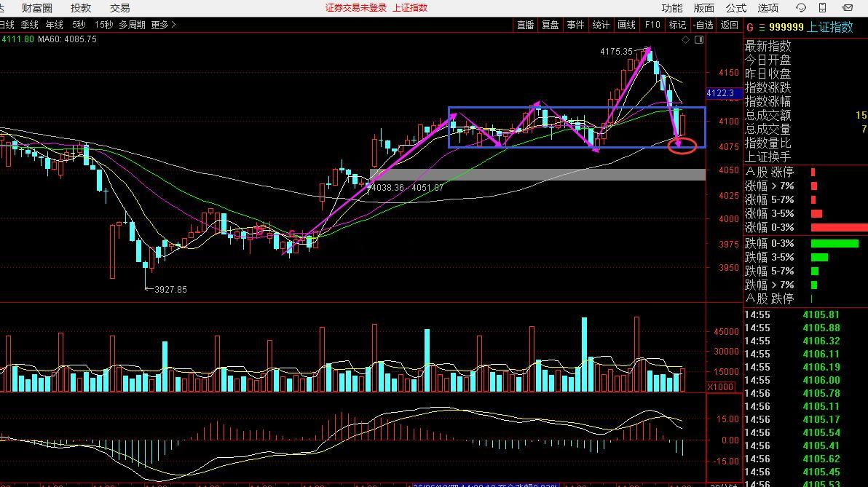The height and width of the screenshot is (487, 868).
Task: Open the 统计 toolbar button
Action: coord(601,25)
